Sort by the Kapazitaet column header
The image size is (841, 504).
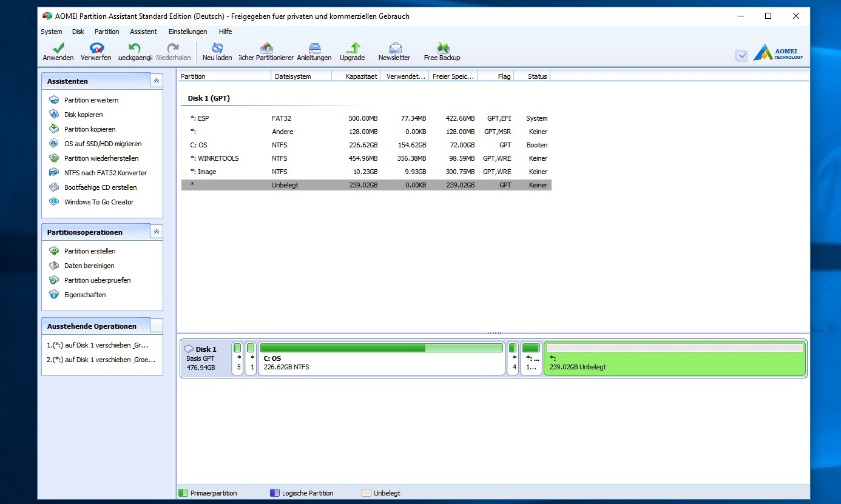pos(356,76)
